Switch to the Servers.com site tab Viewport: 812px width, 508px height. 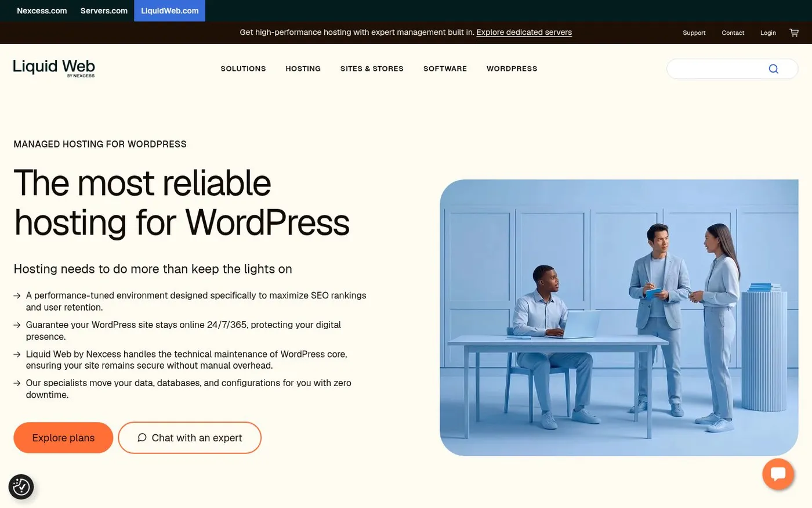[x=104, y=10]
